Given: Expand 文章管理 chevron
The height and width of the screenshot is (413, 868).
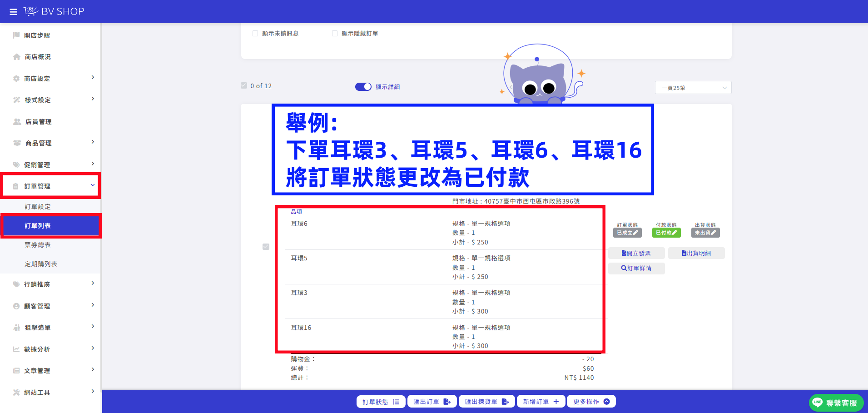Looking at the screenshot, I should point(93,369).
